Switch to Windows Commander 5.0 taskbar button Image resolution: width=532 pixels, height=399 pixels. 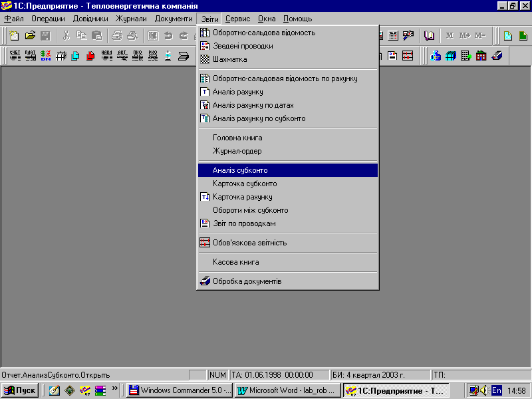[180, 390]
